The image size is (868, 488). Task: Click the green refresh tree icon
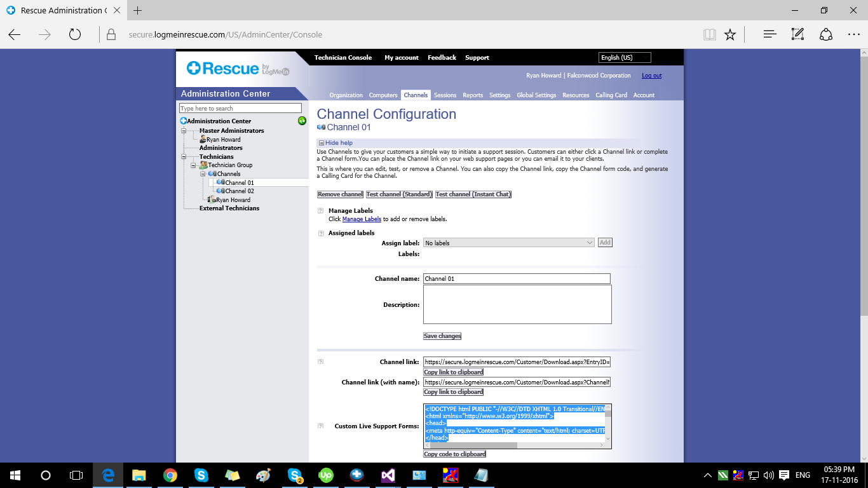(x=302, y=121)
